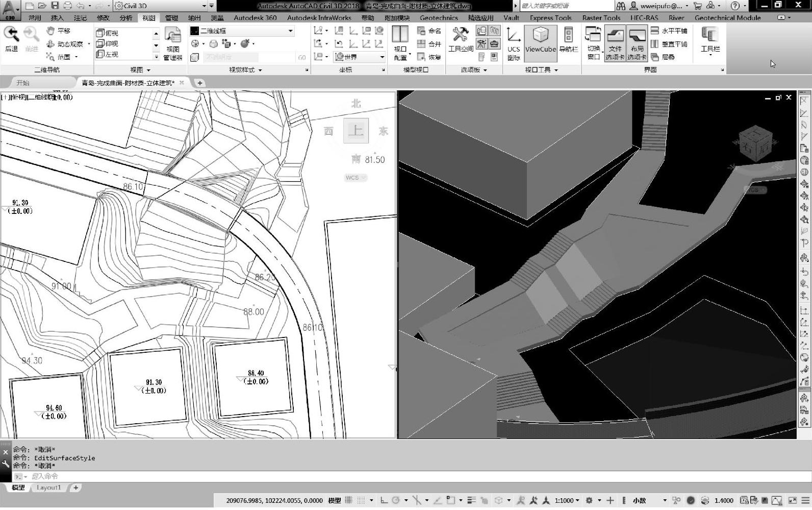Toggle the 文件选项卡 (File Tabs) button
This screenshot has width=812, height=510.
click(x=615, y=44)
